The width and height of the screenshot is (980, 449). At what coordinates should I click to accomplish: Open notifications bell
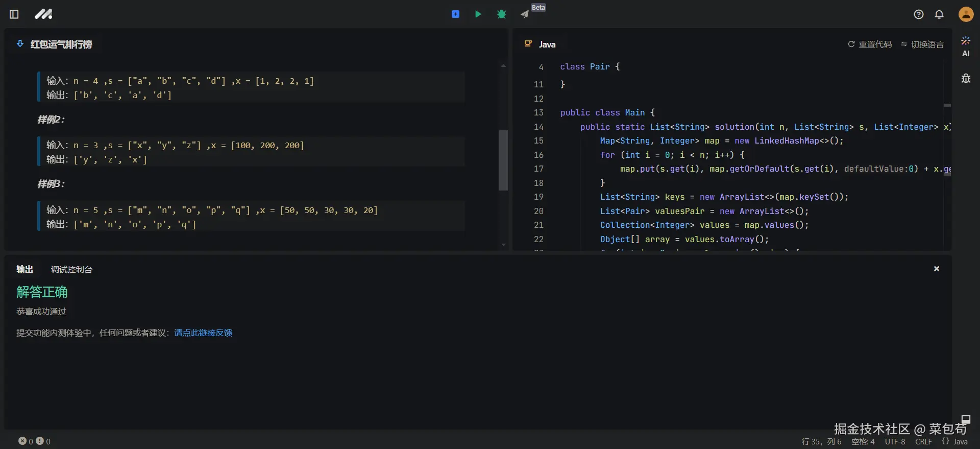(x=939, y=14)
